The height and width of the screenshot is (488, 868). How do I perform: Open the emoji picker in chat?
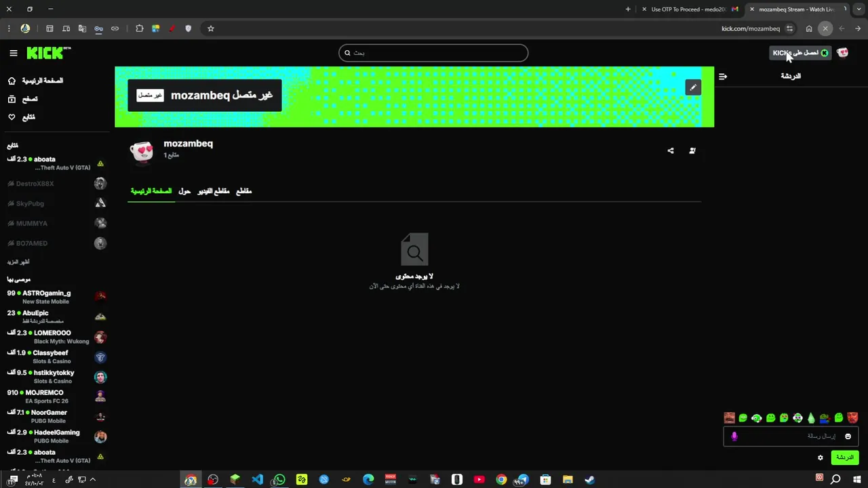pos(848,436)
